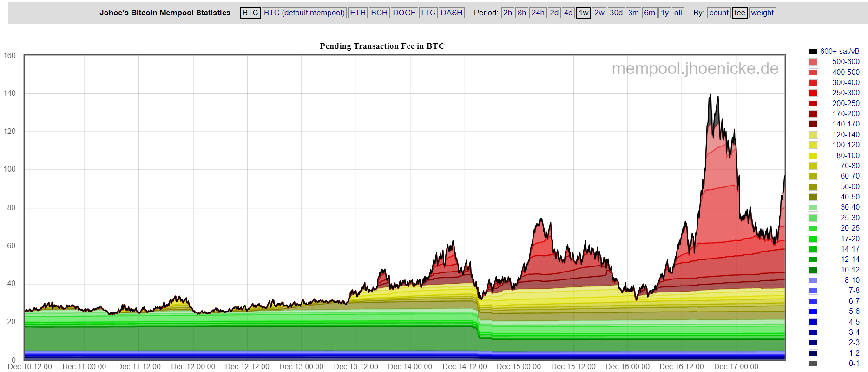Select the 1w period

point(584,13)
